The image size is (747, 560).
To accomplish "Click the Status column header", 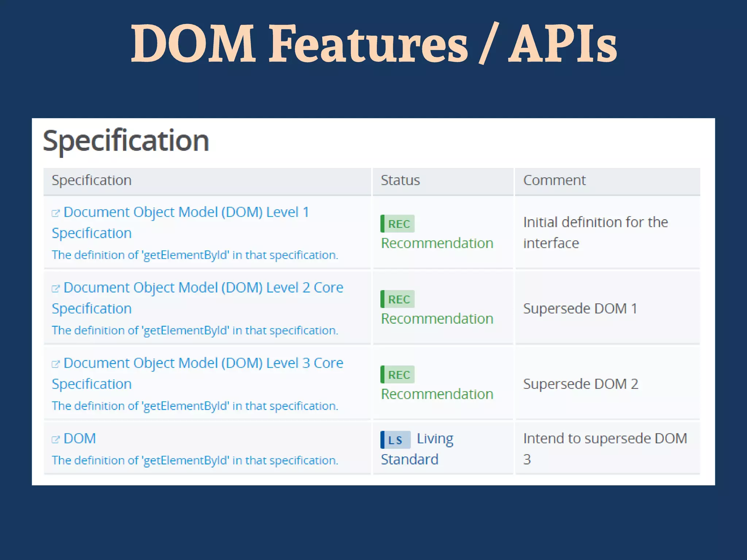I will 400,180.
